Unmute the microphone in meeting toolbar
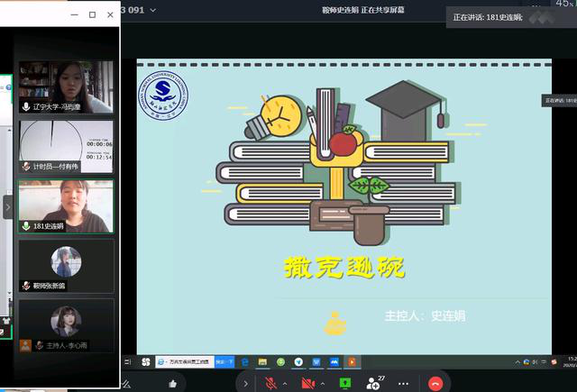This screenshot has height=392, width=577. (x=270, y=383)
